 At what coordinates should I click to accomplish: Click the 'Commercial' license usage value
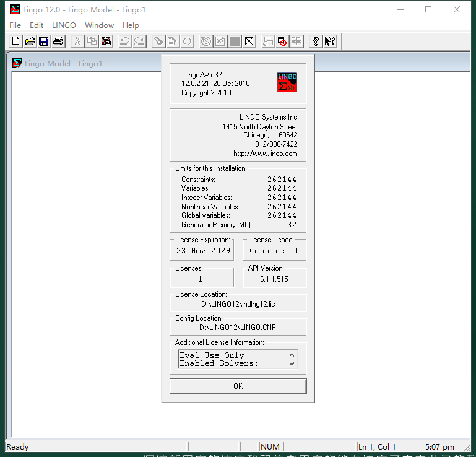[274, 251]
